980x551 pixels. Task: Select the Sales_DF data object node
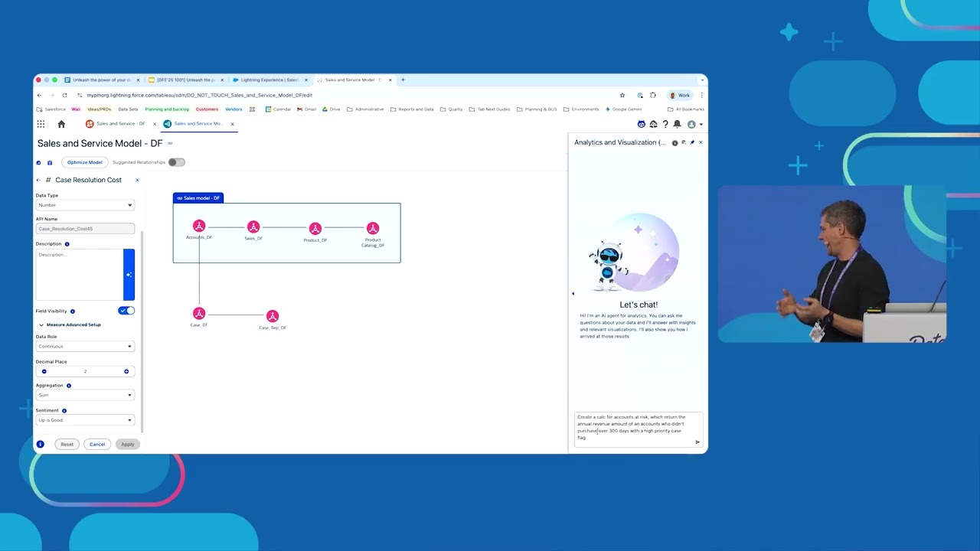tap(253, 227)
